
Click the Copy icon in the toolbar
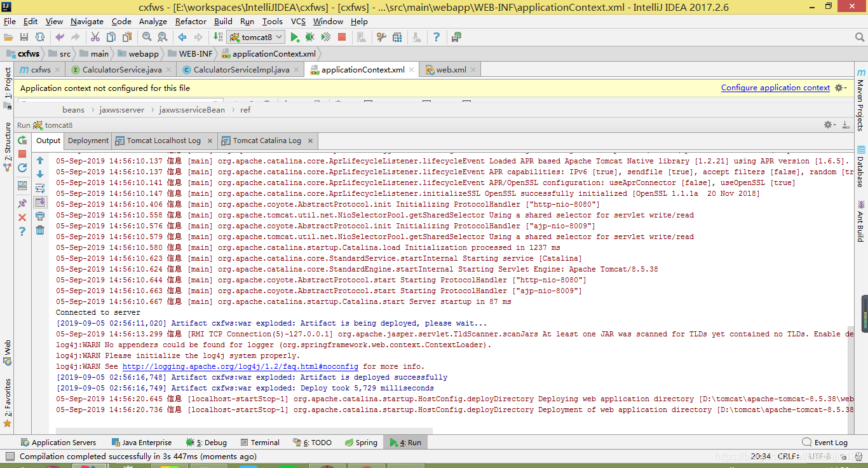(111, 38)
